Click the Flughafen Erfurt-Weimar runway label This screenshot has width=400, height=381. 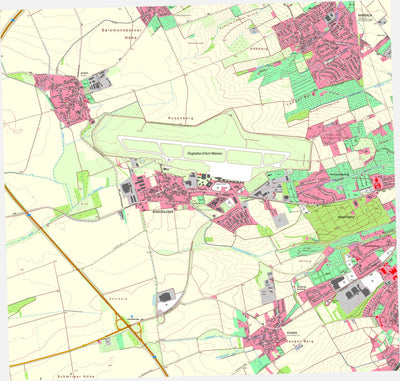205,154
